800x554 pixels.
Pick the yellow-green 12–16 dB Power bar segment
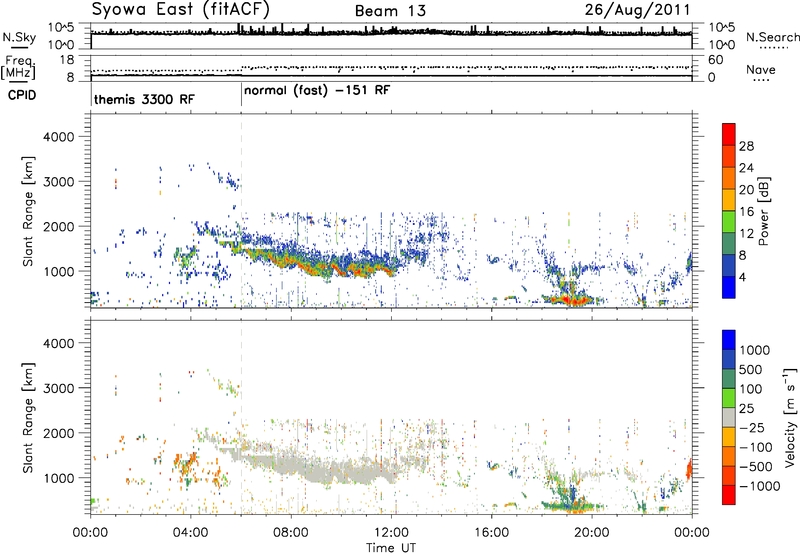pyautogui.click(x=729, y=221)
